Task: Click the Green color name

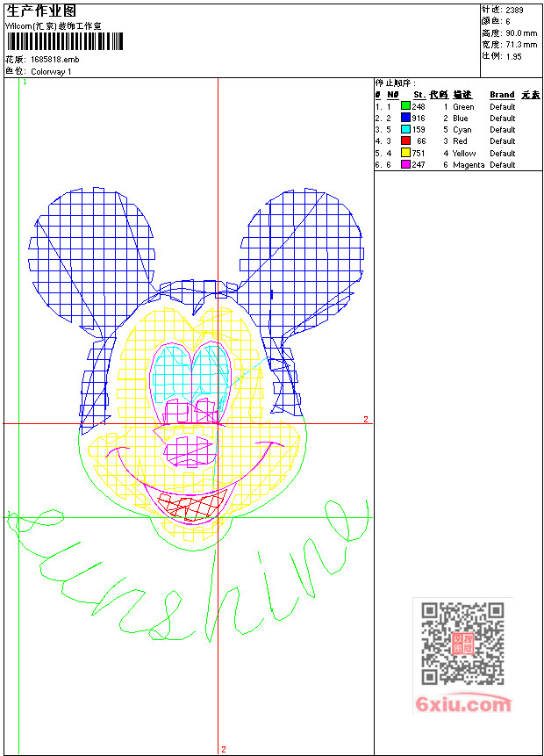Action: point(463,106)
